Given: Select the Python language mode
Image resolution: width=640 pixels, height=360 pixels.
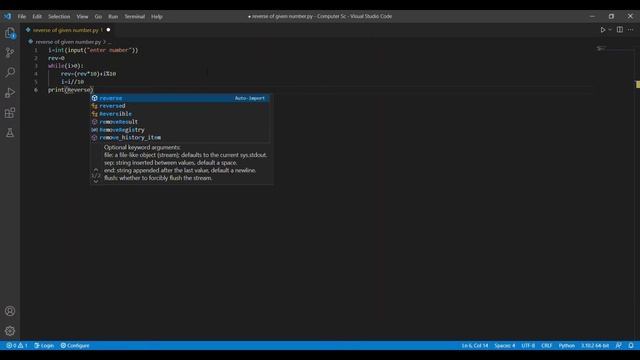Looking at the screenshot, I should (567, 346).
